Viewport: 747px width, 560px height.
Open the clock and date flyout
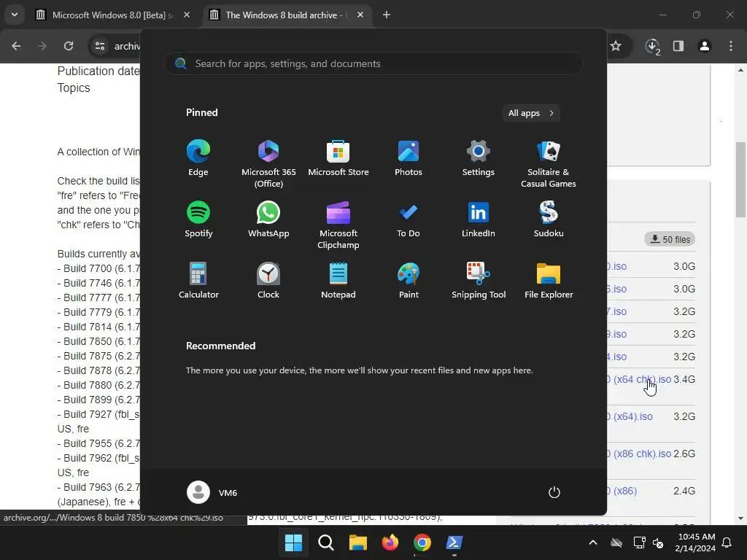[x=695, y=542]
